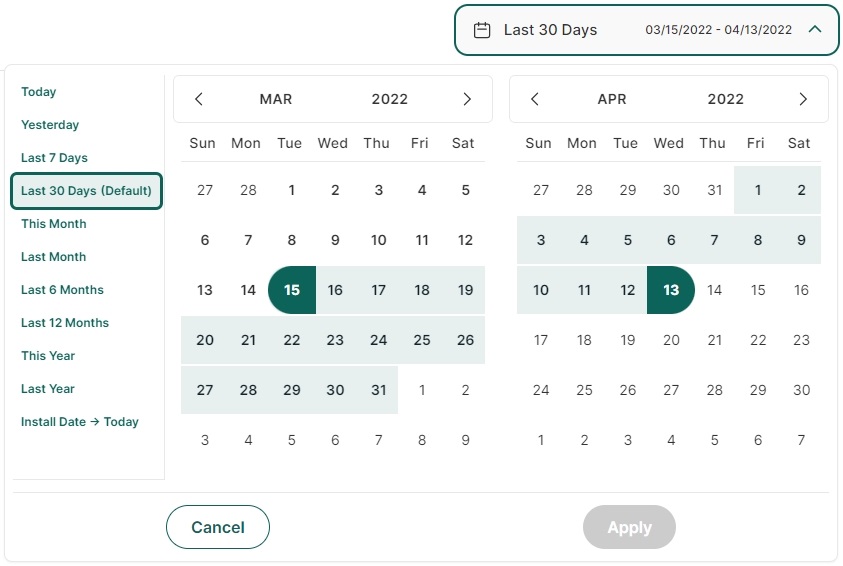843x566 pixels.
Task: Go to previous month from APR calendar
Action: (x=534, y=99)
